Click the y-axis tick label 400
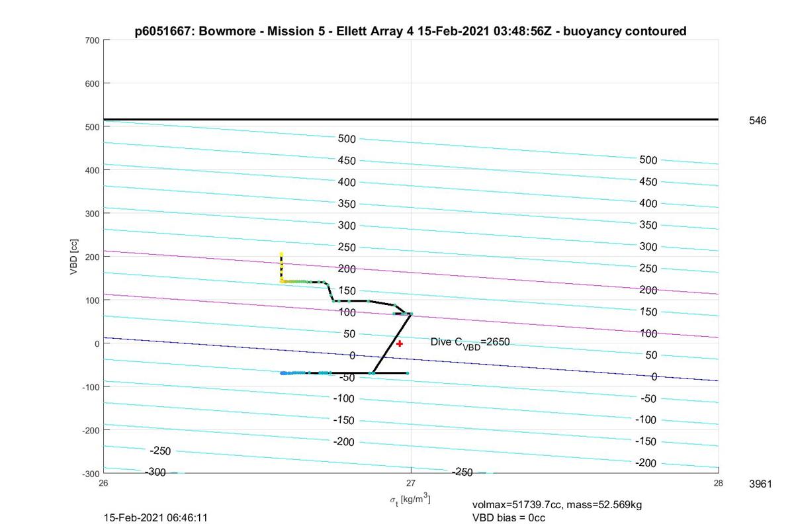The image size is (794, 532). tap(92, 170)
